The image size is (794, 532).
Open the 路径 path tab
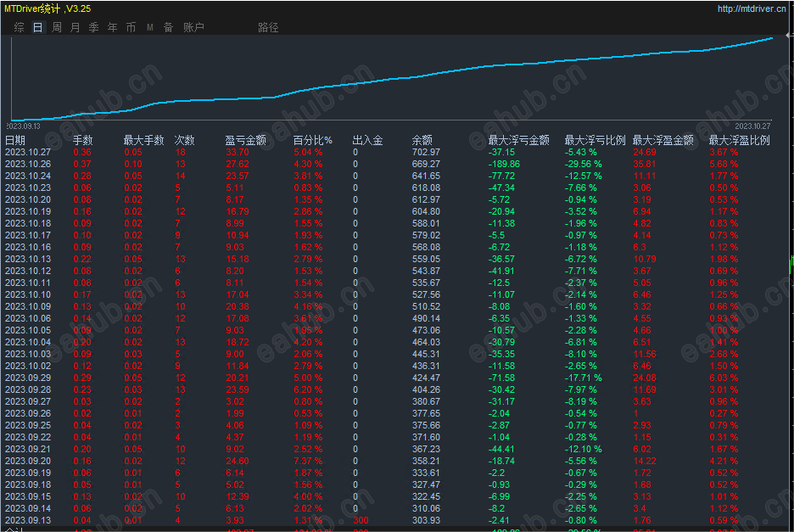pos(268,27)
